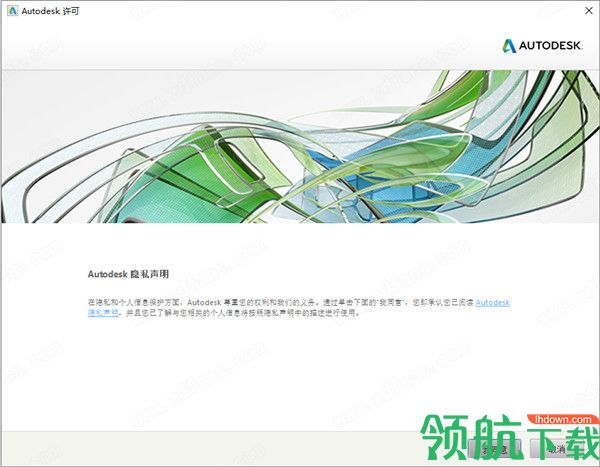
Task: Click the 取消 (Cancel) button
Action: [x=556, y=448]
